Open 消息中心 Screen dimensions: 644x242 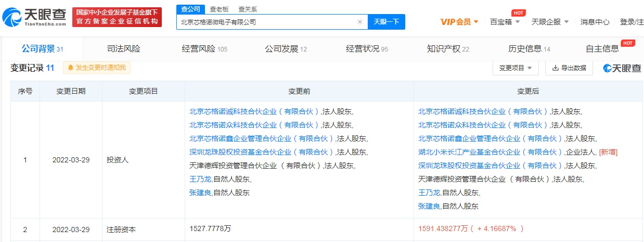(595, 22)
